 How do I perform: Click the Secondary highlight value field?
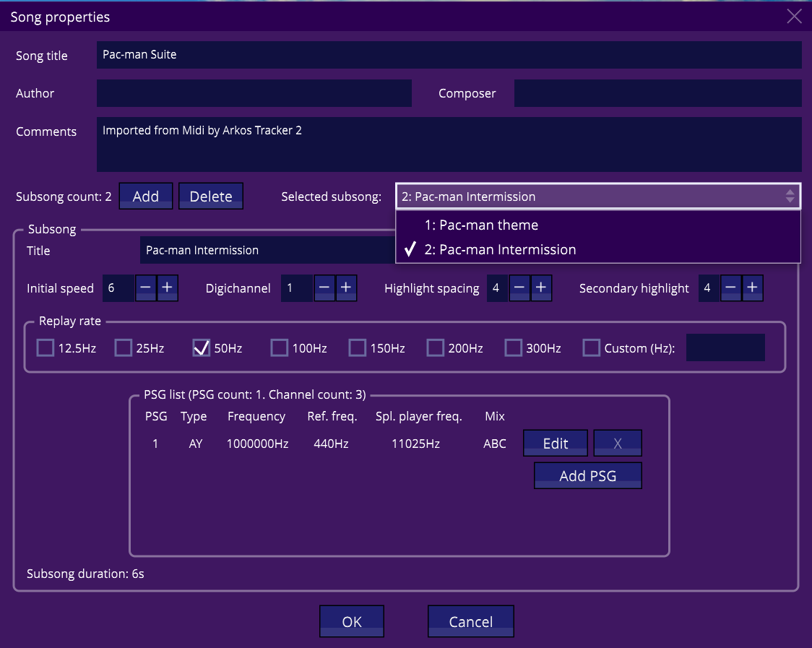tap(709, 288)
